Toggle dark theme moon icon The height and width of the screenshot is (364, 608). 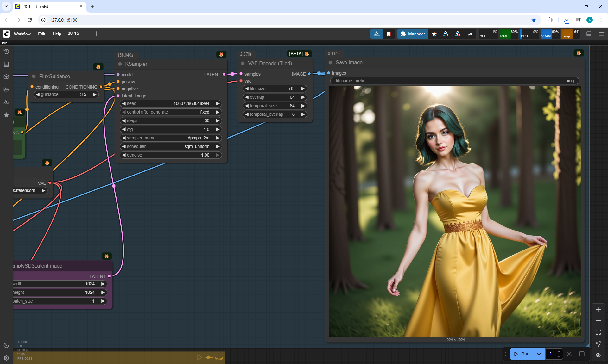tap(6, 345)
